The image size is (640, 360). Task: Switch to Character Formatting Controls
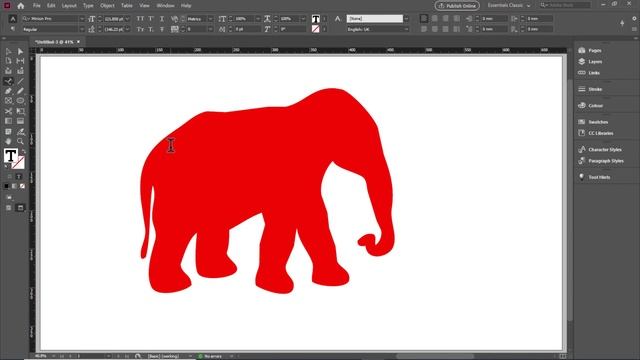13,19
